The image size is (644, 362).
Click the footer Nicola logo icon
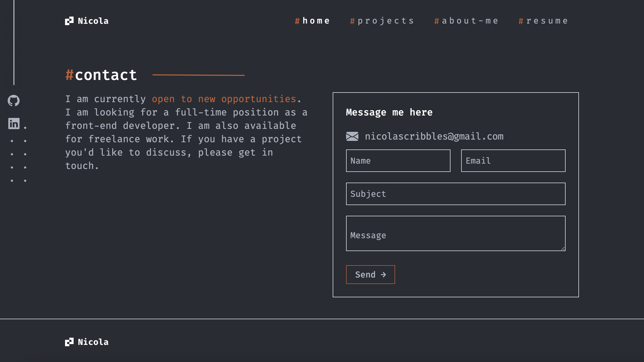coord(69,342)
